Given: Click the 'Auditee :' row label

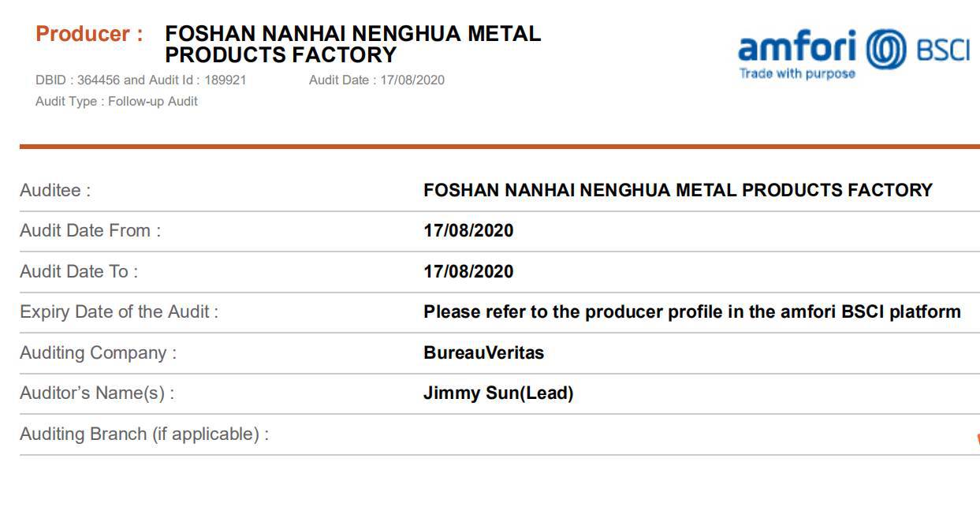Looking at the screenshot, I should tap(55, 190).
